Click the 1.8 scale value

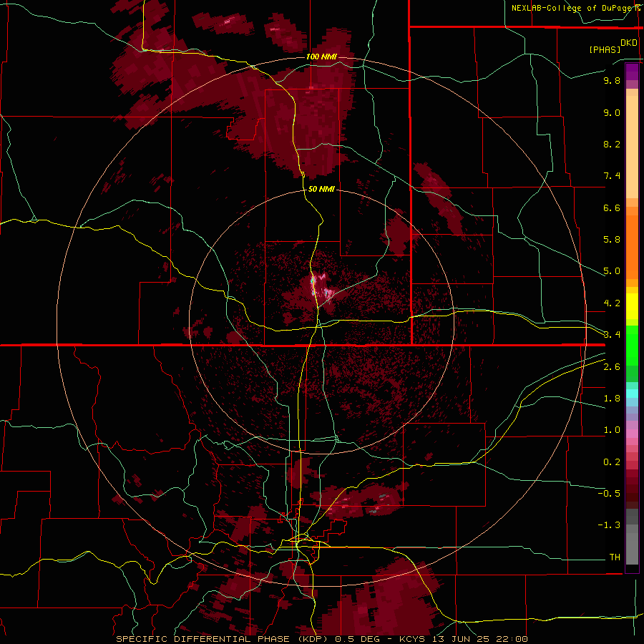click(x=612, y=399)
